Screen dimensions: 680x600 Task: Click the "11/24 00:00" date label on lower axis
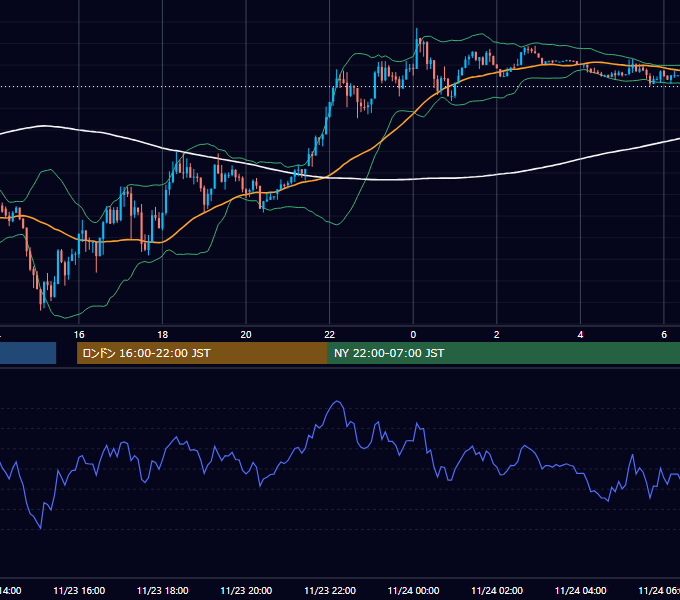click(x=413, y=591)
